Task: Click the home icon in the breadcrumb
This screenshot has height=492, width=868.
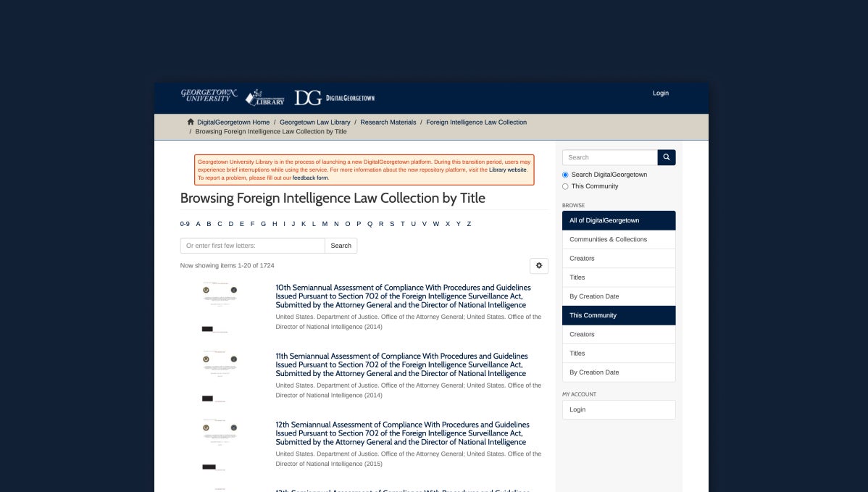Action: (191, 121)
